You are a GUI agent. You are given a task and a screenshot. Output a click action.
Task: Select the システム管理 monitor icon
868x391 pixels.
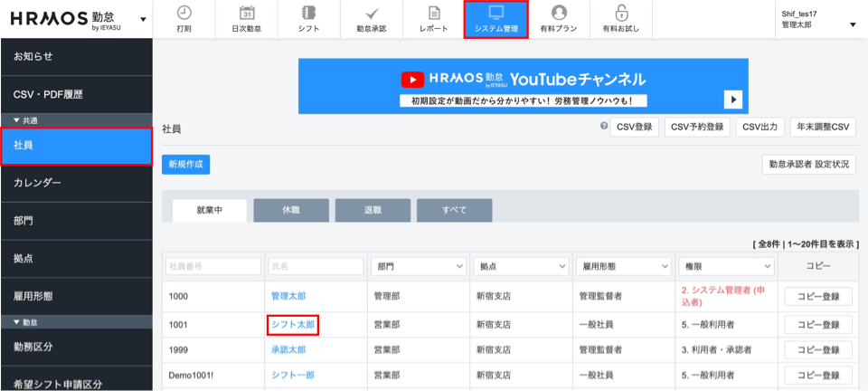[495, 14]
